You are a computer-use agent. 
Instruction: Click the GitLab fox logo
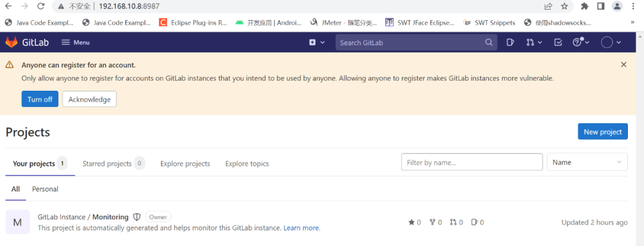click(x=12, y=42)
